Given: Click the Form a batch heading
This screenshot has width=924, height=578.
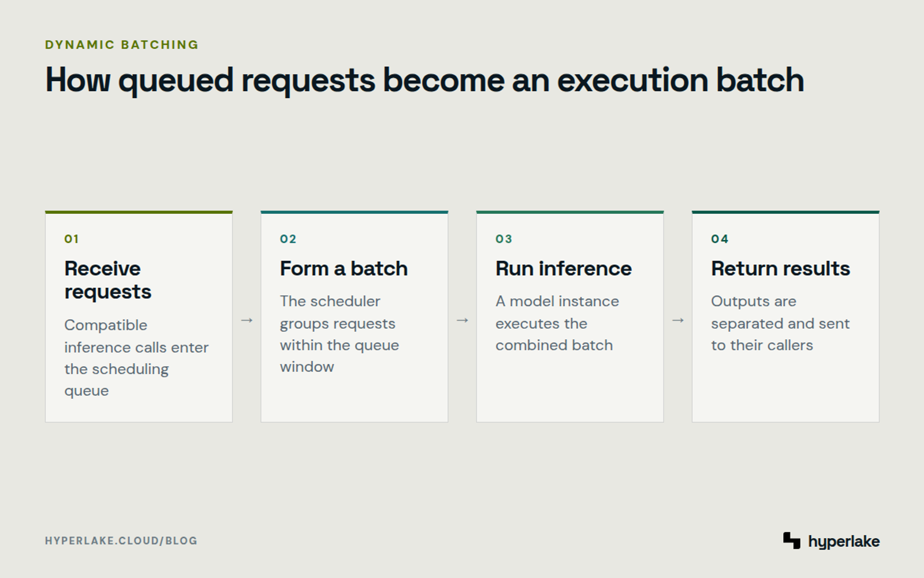Looking at the screenshot, I should click(344, 269).
